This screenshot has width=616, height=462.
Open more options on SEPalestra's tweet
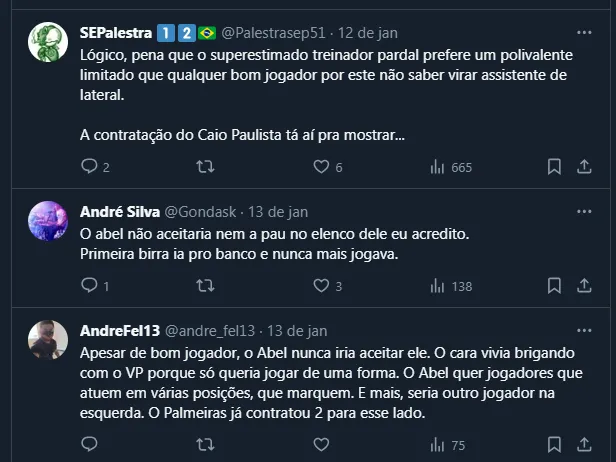(584, 31)
